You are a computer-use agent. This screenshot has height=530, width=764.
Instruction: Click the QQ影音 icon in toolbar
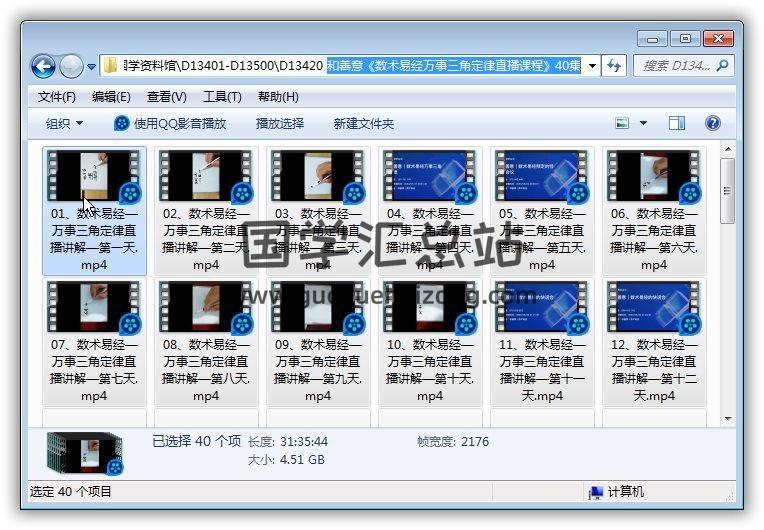[x=121, y=124]
